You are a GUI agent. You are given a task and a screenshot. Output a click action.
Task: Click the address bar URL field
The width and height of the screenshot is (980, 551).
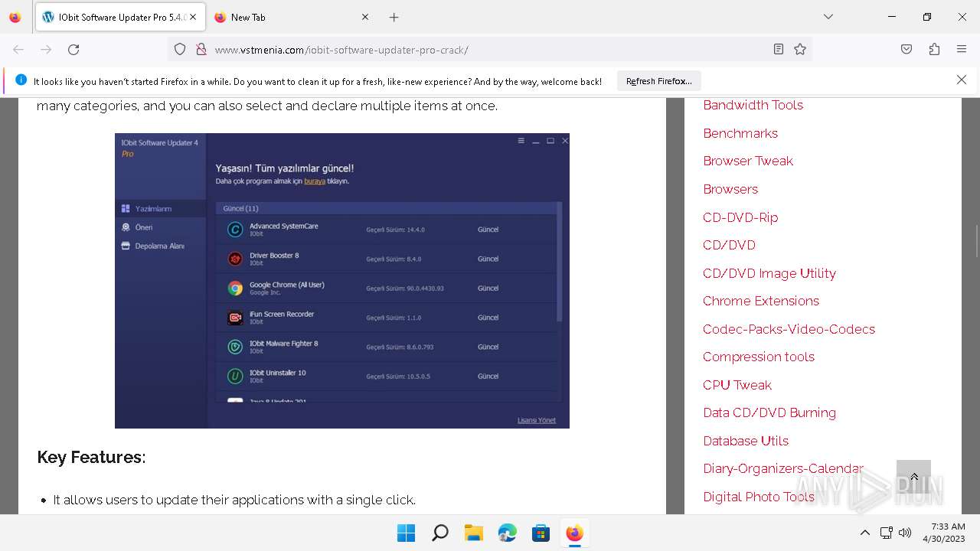(490, 50)
